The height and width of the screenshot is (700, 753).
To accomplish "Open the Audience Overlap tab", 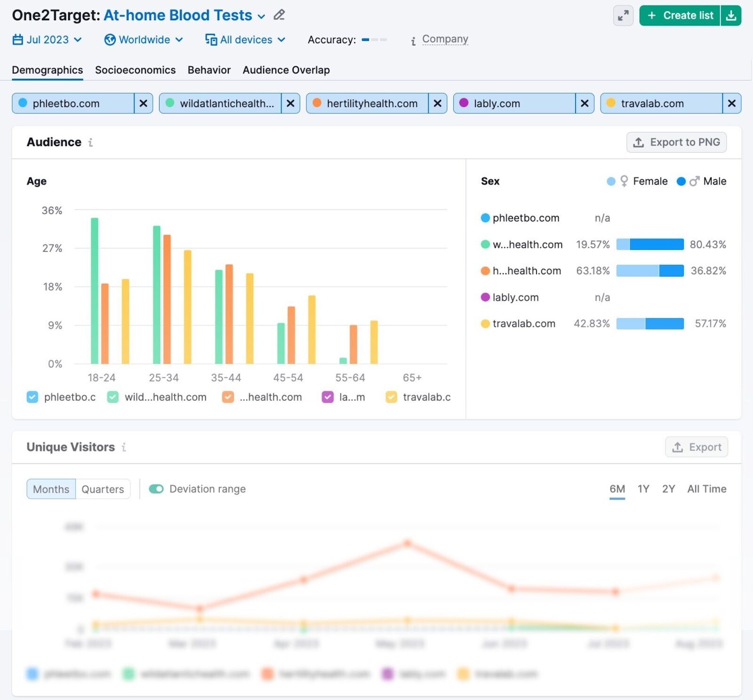I will click(286, 70).
